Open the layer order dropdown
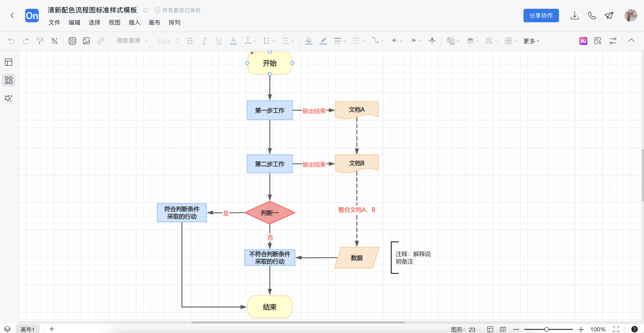The height and width of the screenshot is (333, 644). (x=453, y=41)
